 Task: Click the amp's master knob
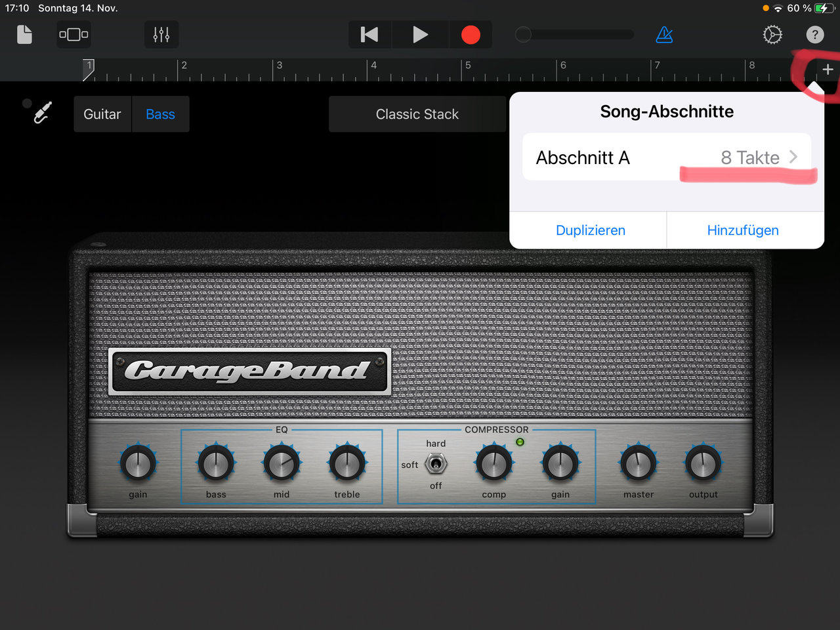pos(638,464)
